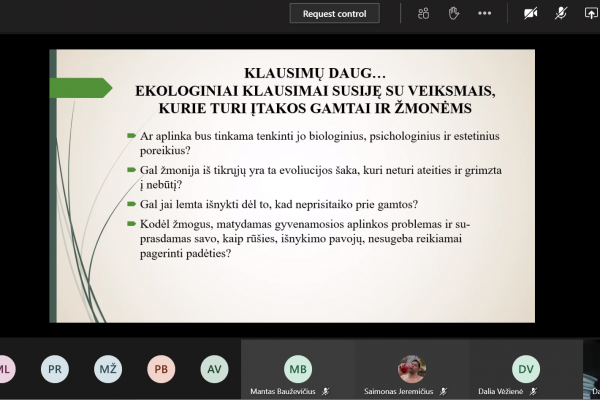Click the heading line 'KURIE TURI ĮTAKOS GAMTAI'
Image resolution: width=600 pixels, height=400 pixels.
315,108
